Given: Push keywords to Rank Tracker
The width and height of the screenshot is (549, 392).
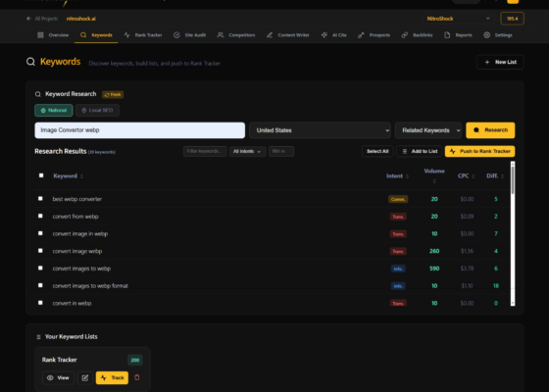Looking at the screenshot, I should pos(479,151).
